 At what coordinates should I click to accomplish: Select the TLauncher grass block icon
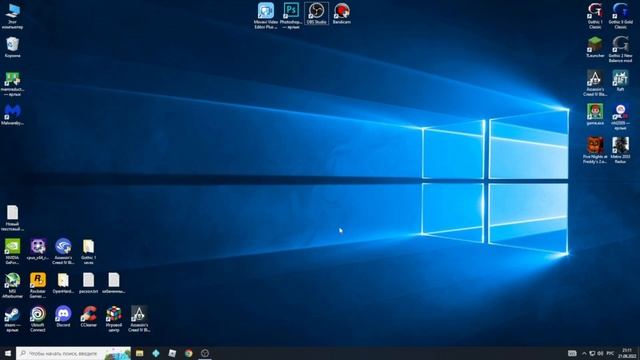click(595, 47)
